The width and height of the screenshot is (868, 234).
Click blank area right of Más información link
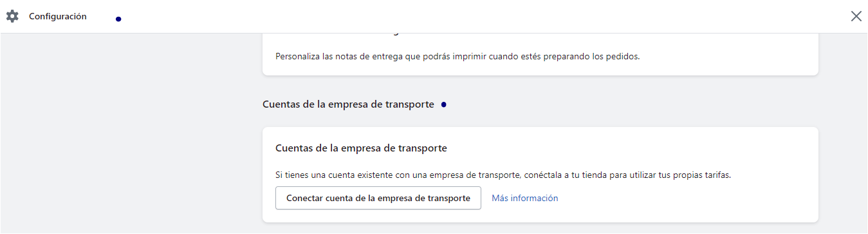pyautogui.click(x=682, y=198)
